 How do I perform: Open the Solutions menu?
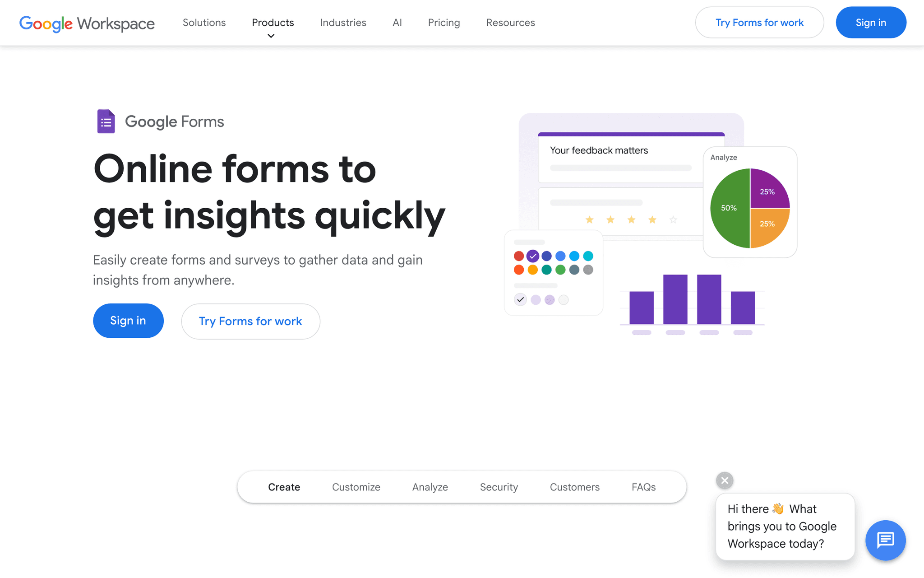click(204, 23)
